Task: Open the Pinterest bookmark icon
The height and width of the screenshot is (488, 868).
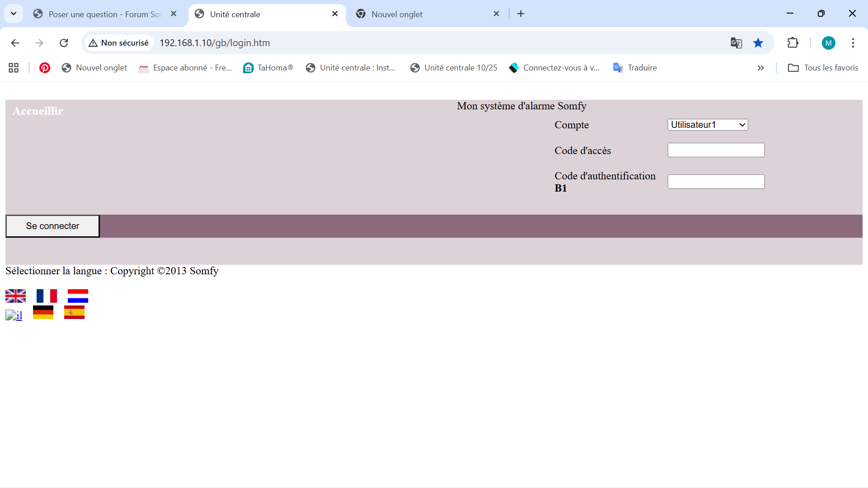Action: (44, 68)
